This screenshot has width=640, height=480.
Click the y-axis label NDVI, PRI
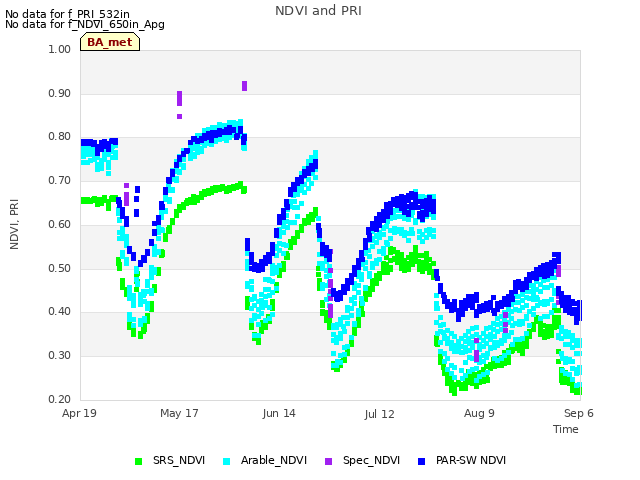pos(14,224)
